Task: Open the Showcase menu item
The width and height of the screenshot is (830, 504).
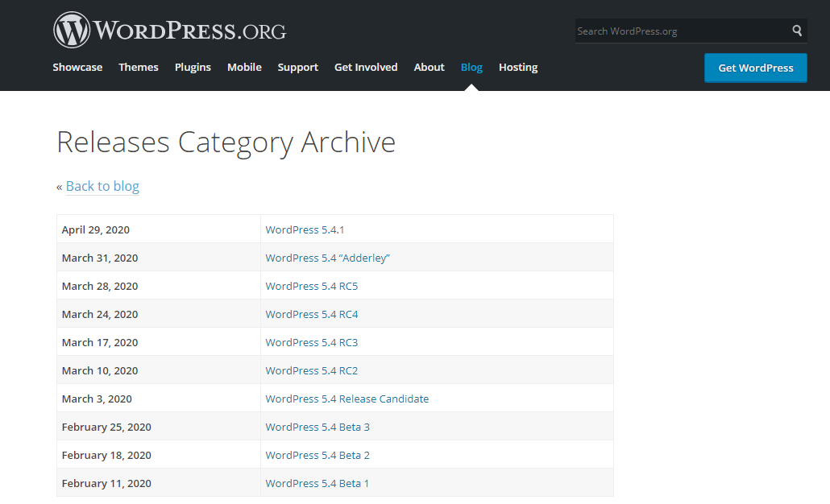Action: (77, 67)
